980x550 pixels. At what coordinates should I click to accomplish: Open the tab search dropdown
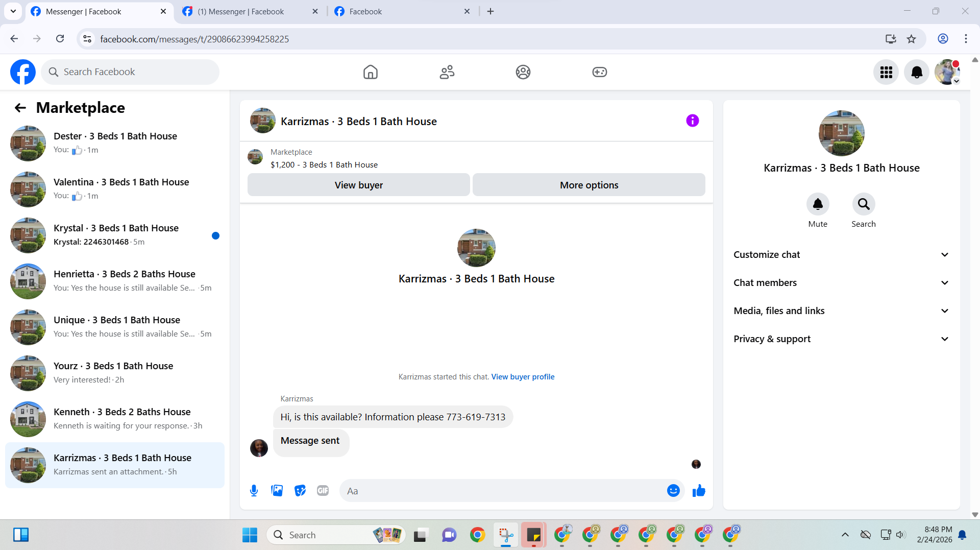(x=13, y=11)
